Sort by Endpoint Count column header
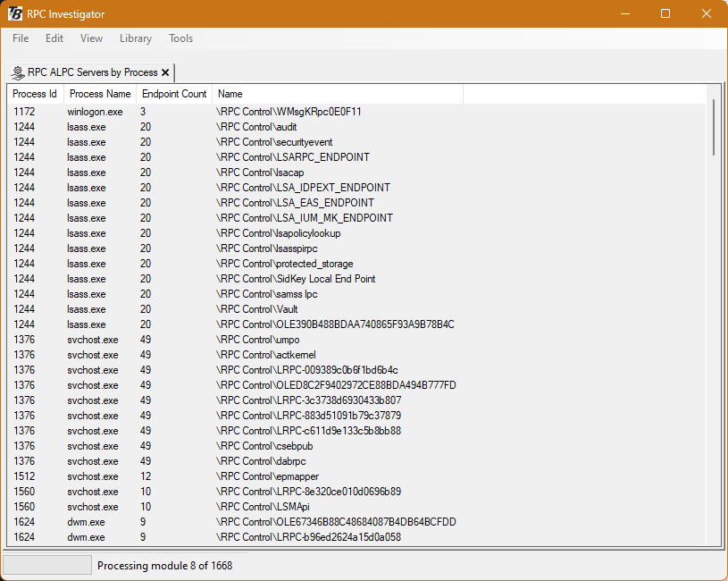This screenshot has width=728, height=581. click(x=174, y=94)
